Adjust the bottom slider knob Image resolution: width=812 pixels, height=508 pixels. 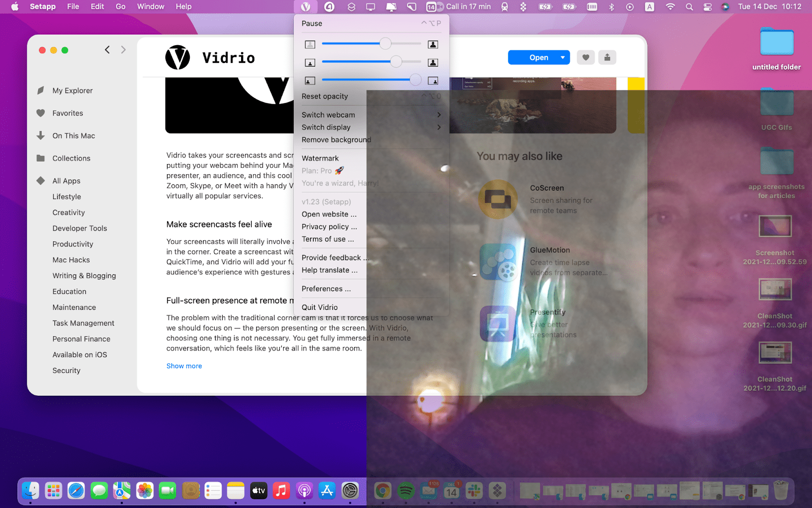(415, 80)
